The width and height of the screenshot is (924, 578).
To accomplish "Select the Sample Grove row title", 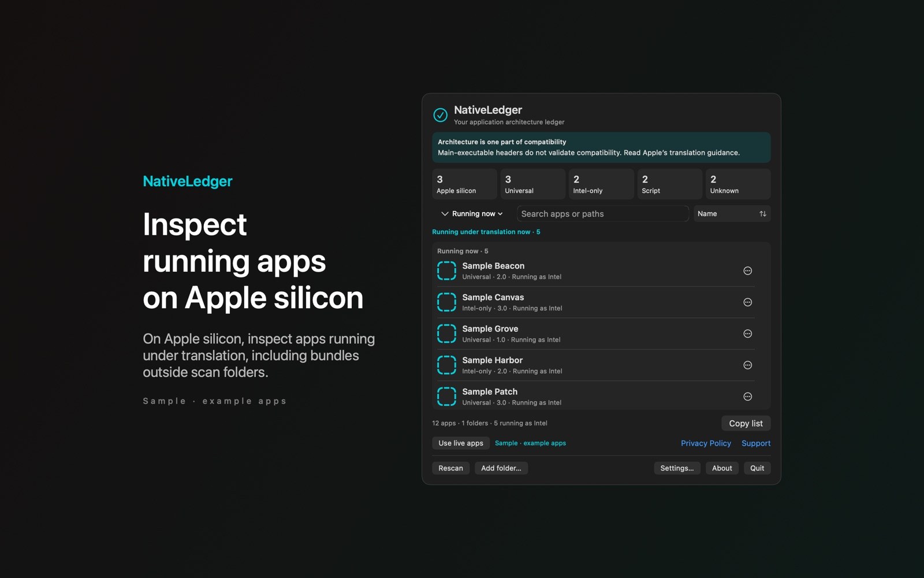I will [x=490, y=329].
